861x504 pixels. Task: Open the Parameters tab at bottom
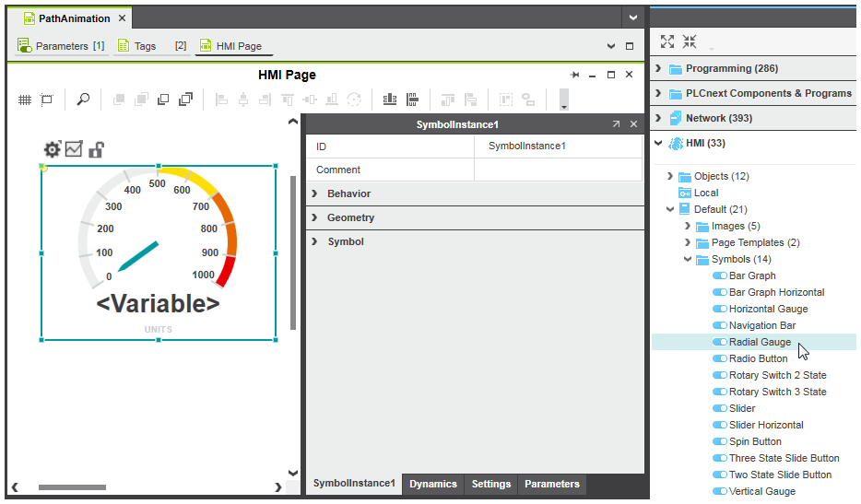click(551, 484)
